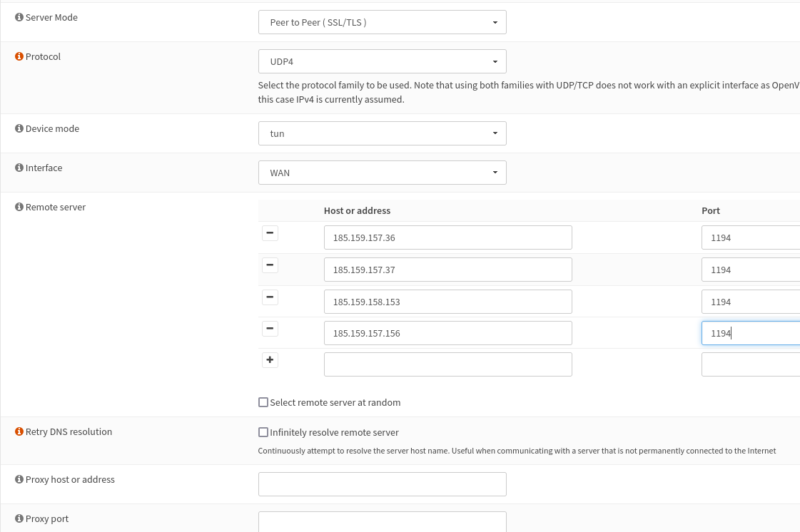The image size is (800, 532).
Task: Click the Device mode info icon
Action: tap(19, 128)
